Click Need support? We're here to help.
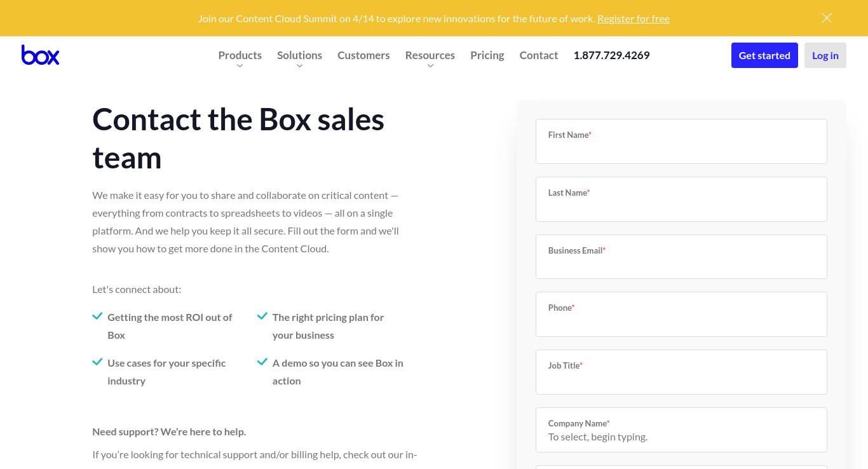 (169, 432)
